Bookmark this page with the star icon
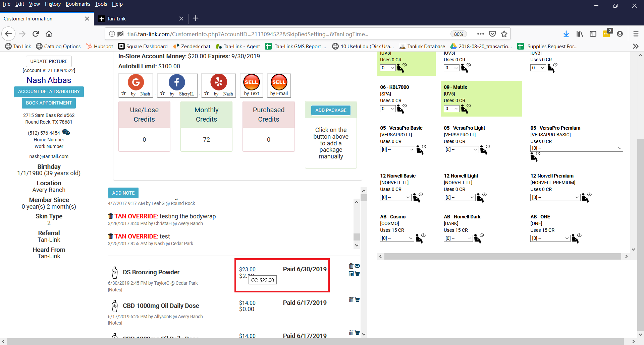 click(504, 34)
